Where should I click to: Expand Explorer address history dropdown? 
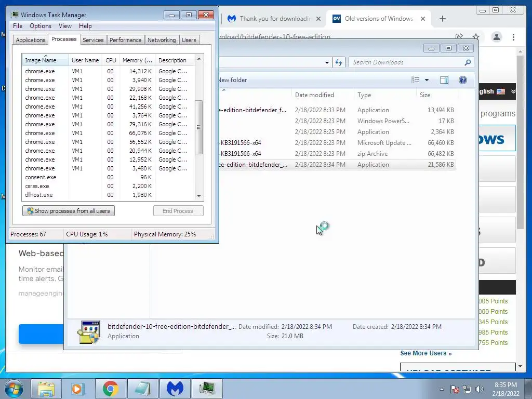tap(327, 62)
